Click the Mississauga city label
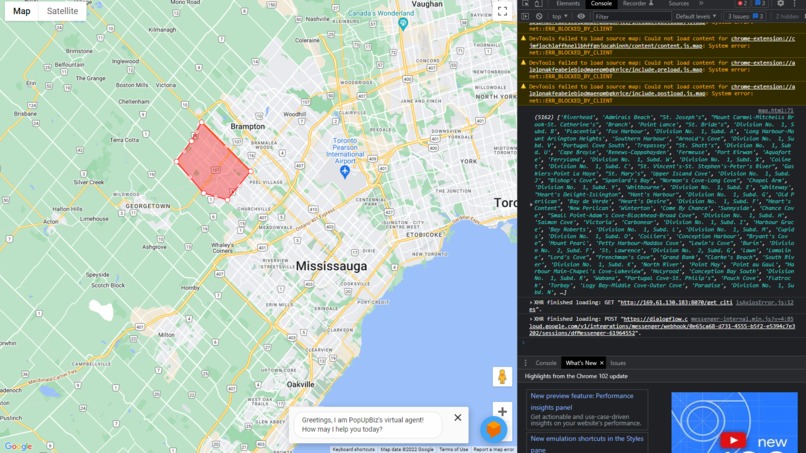 click(x=332, y=266)
